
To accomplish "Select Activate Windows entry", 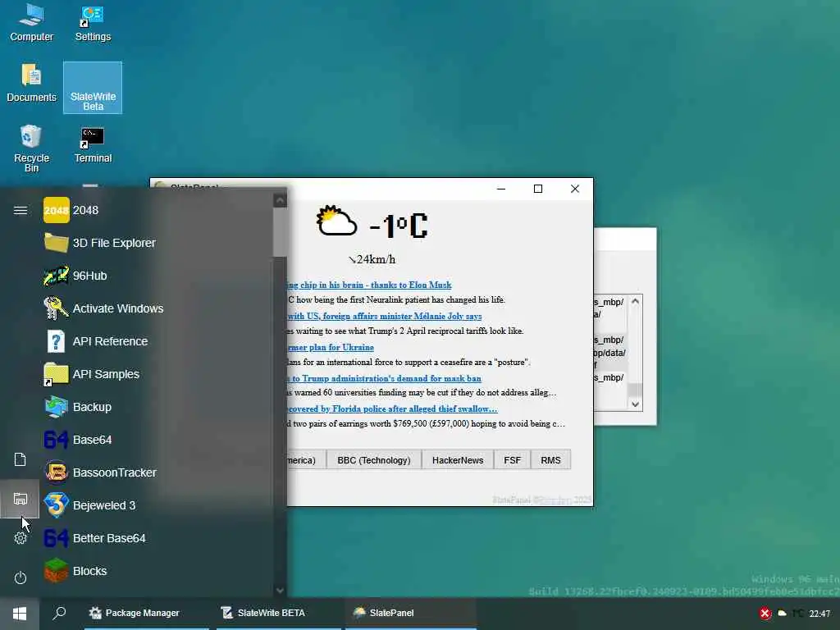I will click(x=157, y=308).
